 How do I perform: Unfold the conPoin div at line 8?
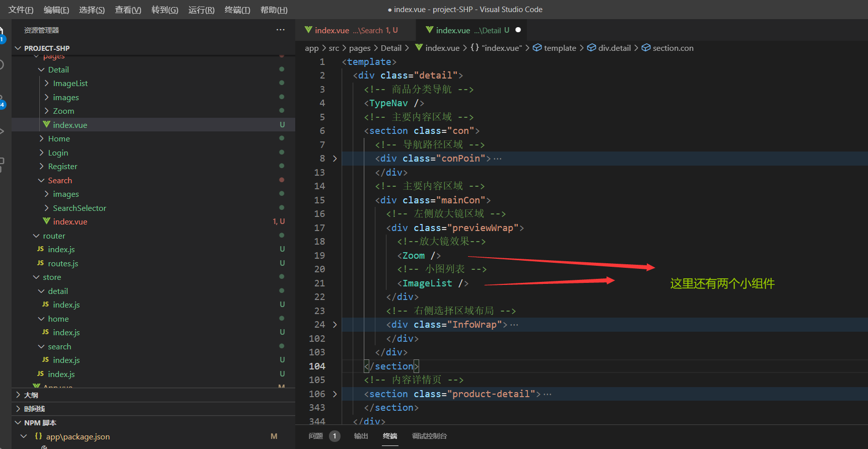(x=335, y=158)
